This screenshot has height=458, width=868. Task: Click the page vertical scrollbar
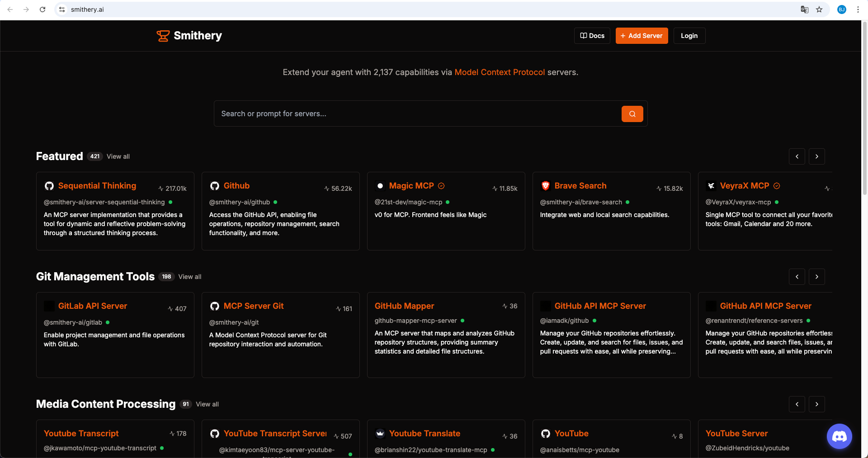point(864,109)
